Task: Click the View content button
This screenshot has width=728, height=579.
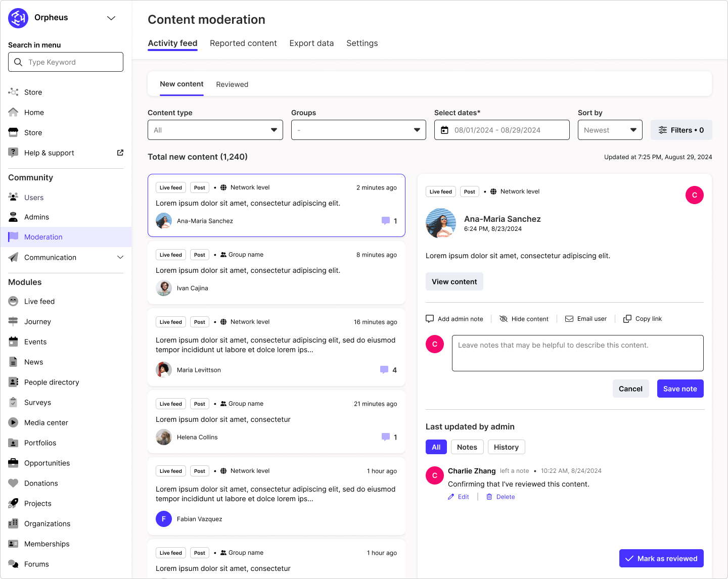Action: 454,281
